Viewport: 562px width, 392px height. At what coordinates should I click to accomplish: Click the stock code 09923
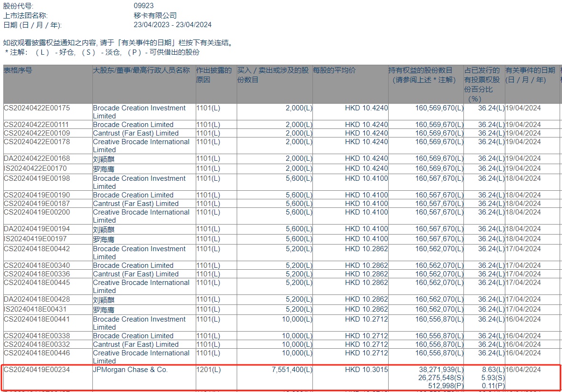point(144,6)
